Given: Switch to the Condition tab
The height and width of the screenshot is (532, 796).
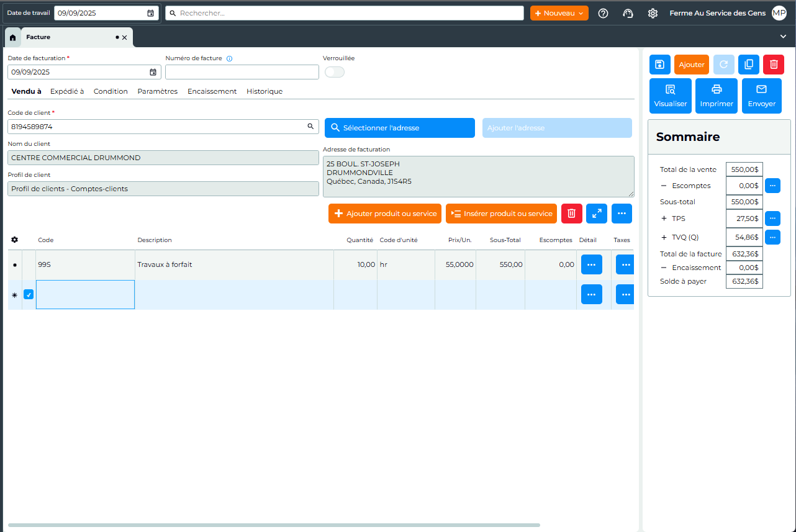Looking at the screenshot, I should [x=111, y=91].
